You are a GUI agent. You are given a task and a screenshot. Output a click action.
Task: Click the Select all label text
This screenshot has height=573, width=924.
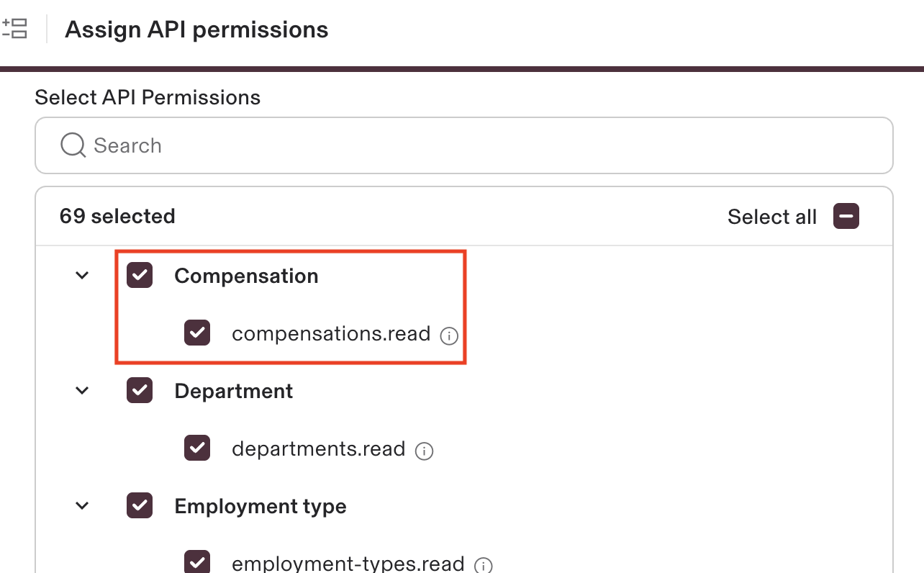[771, 217]
